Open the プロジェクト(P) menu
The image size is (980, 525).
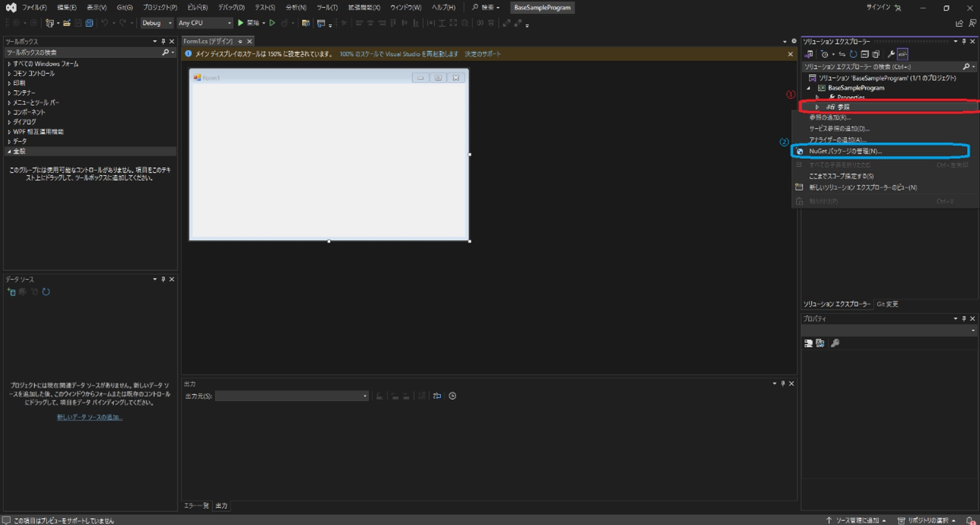coord(160,8)
